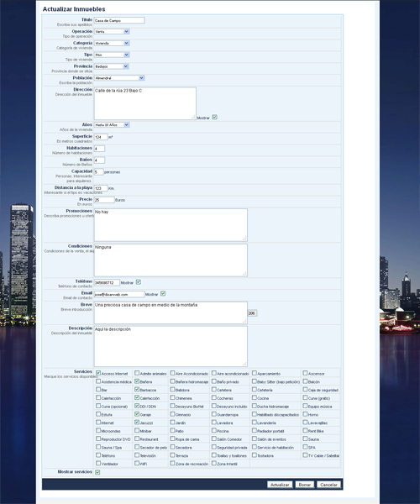
Task: Uncheck the Acceso Internet service
Action: coord(98,373)
